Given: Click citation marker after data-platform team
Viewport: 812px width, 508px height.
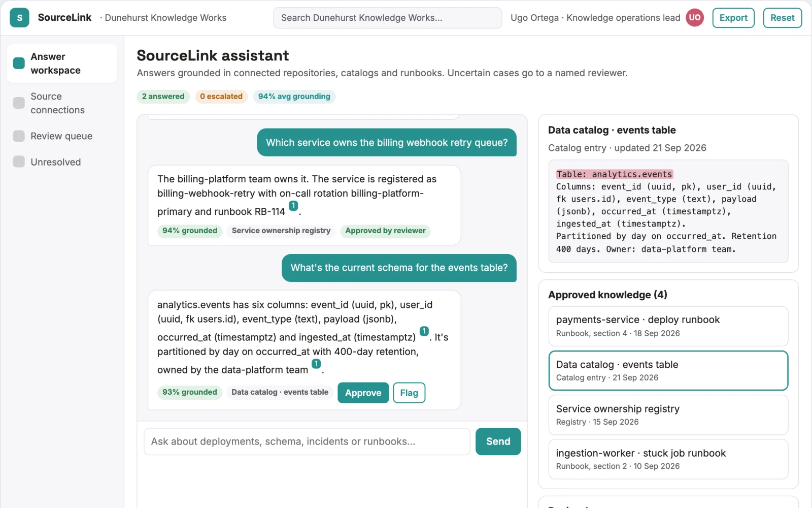Looking at the screenshot, I should tap(316, 364).
